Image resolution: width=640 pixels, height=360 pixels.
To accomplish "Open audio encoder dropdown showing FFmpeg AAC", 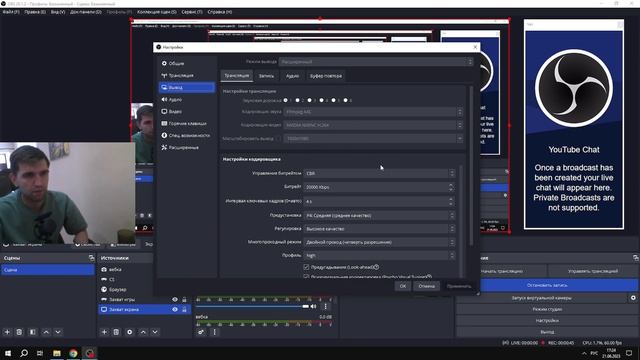I will (x=373, y=112).
